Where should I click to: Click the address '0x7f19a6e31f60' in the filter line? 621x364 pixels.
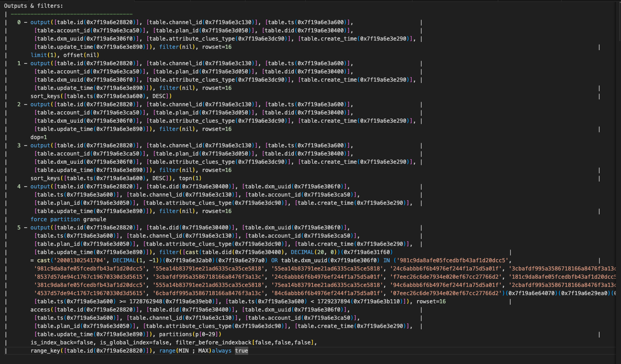pos(367,252)
